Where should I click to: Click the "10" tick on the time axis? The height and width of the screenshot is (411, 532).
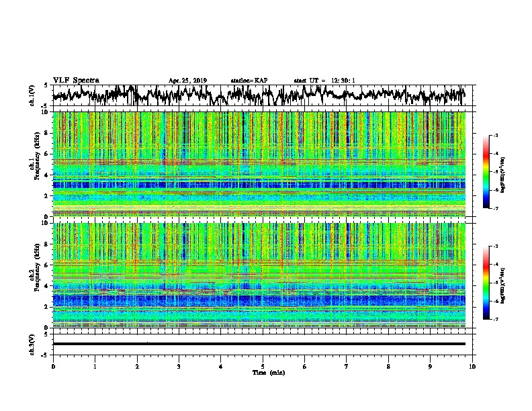[x=472, y=367]
